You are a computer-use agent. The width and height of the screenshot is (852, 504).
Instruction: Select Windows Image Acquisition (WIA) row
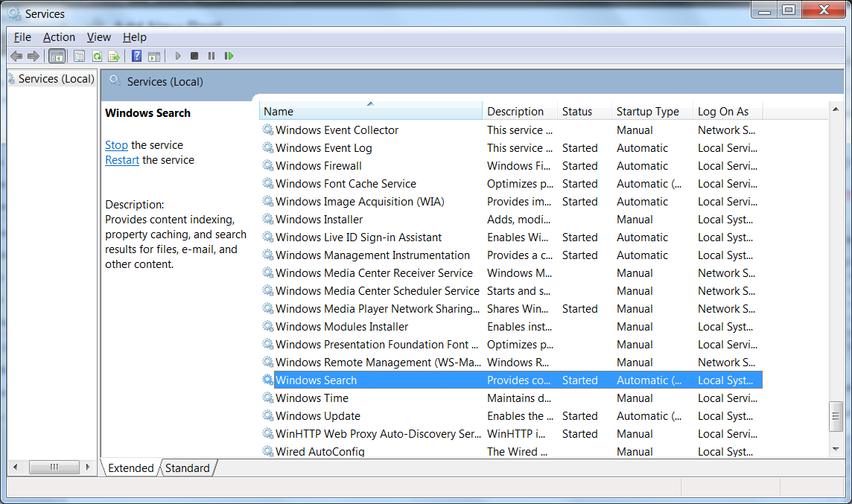pos(511,202)
